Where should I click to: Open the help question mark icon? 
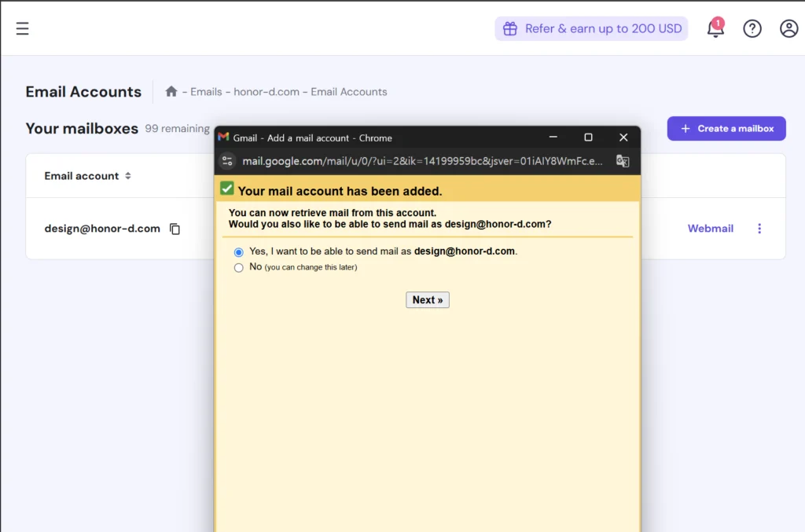click(x=752, y=29)
